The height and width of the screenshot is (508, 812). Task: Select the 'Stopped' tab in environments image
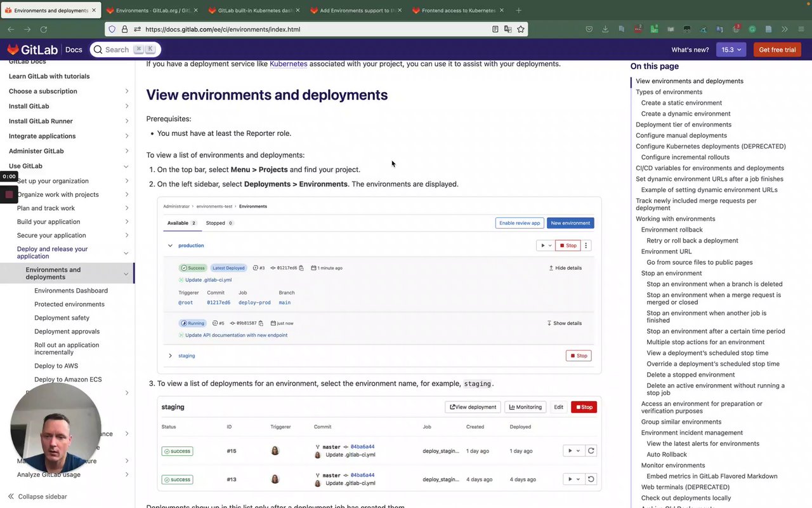pyautogui.click(x=219, y=223)
